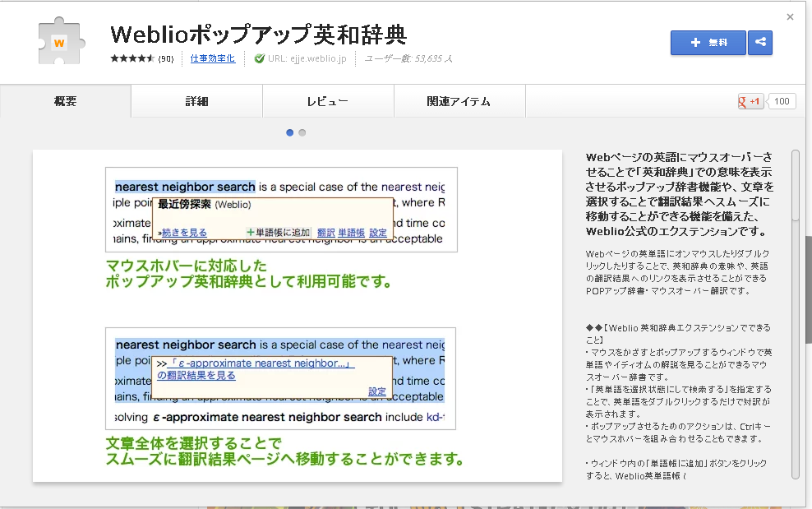The width and height of the screenshot is (812, 509).
Task: Select the 概要 tab
Action: pos(66,101)
